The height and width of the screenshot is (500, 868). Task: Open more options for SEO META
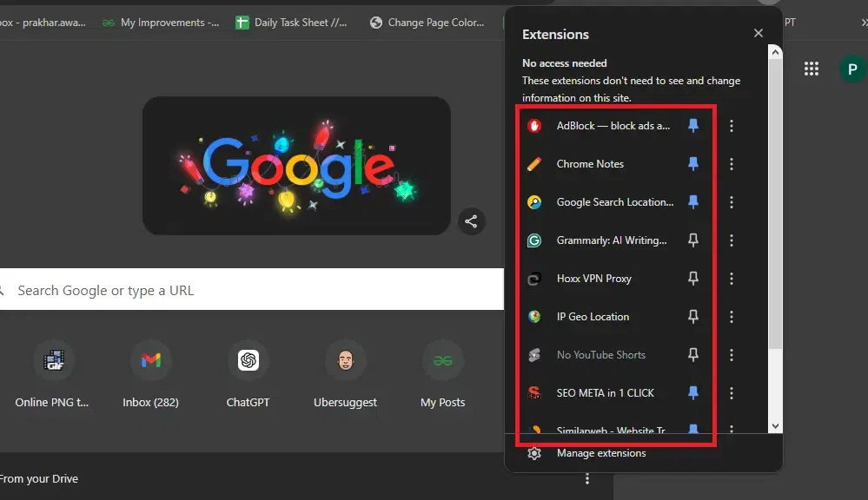pyautogui.click(x=732, y=392)
